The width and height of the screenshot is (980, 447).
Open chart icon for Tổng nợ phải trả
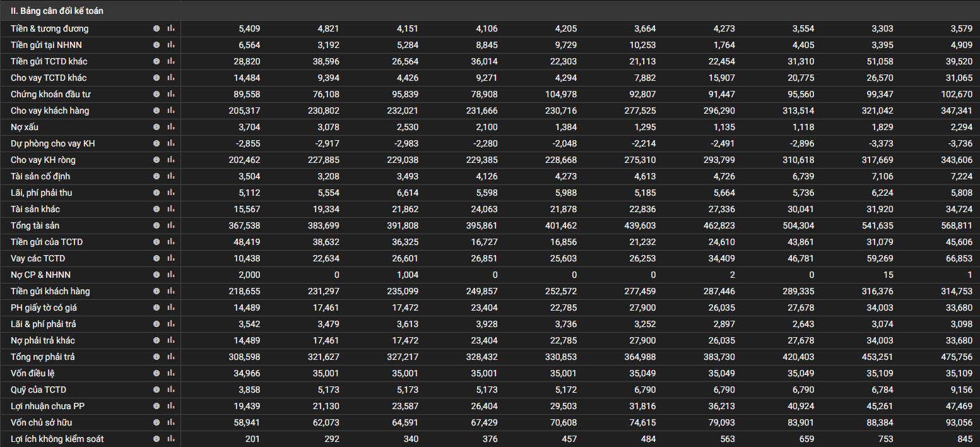tap(171, 357)
